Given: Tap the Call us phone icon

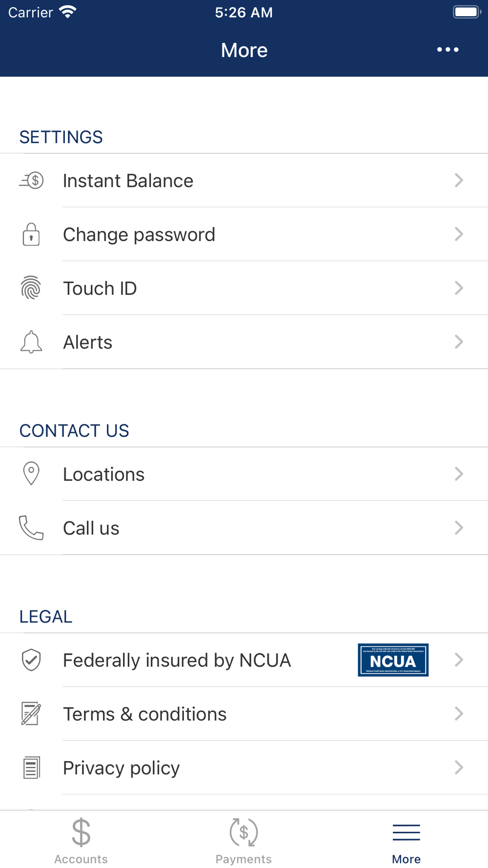Looking at the screenshot, I should click(x=31, y=528).
